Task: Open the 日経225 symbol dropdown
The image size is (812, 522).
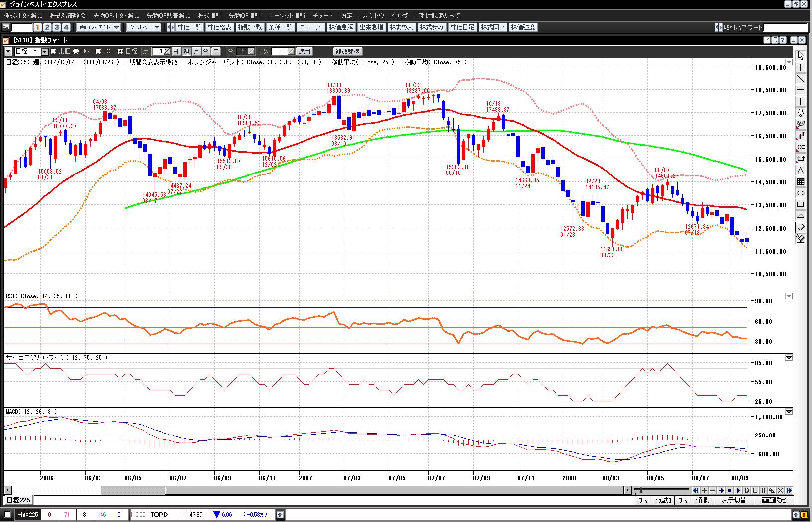Action: 44,51
